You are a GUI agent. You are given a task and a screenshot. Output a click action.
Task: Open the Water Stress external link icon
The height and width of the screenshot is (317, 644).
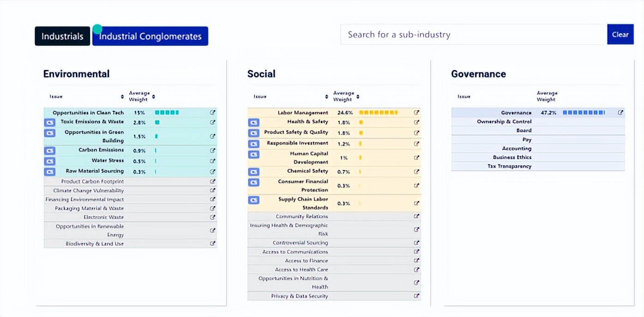(213, 161)
